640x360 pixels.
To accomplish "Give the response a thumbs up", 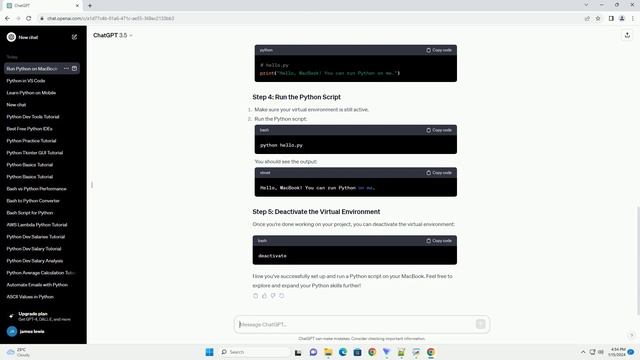I will 264,296.
